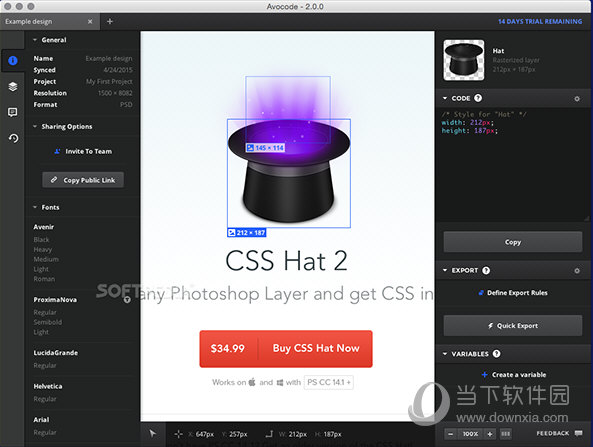Open the Layers panel icon
The image size is (593, 447).
pos(13,87)
